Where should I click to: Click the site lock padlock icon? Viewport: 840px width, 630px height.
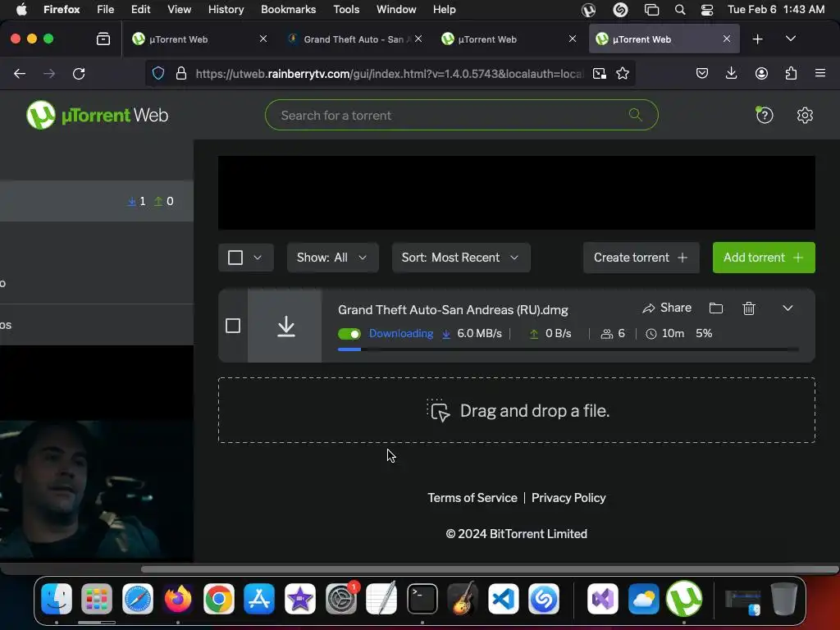coord(181,73)
